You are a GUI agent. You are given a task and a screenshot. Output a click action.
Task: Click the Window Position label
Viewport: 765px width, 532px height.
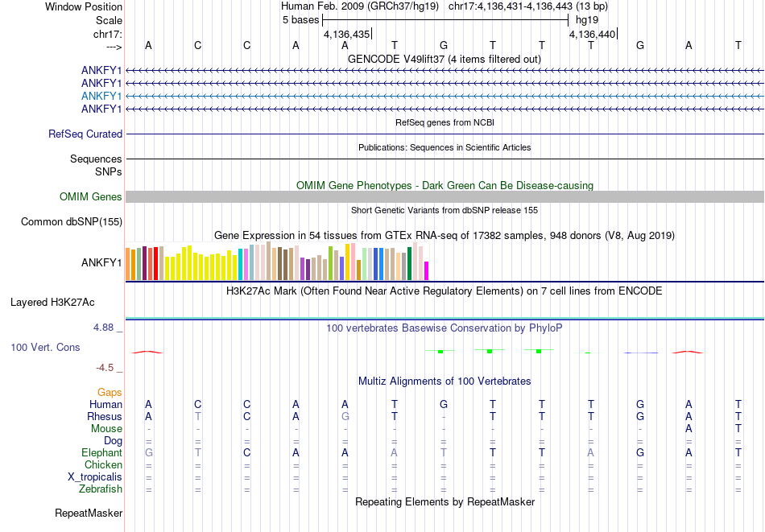pos(84,6)
